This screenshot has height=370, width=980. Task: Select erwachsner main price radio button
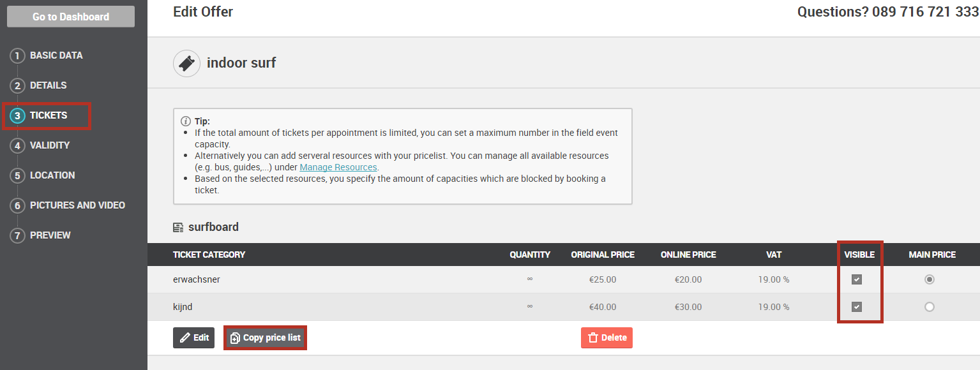(x=930, y=279)
